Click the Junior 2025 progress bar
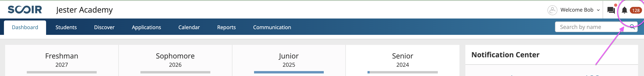The image size is (644, 76). coord(289,72)
